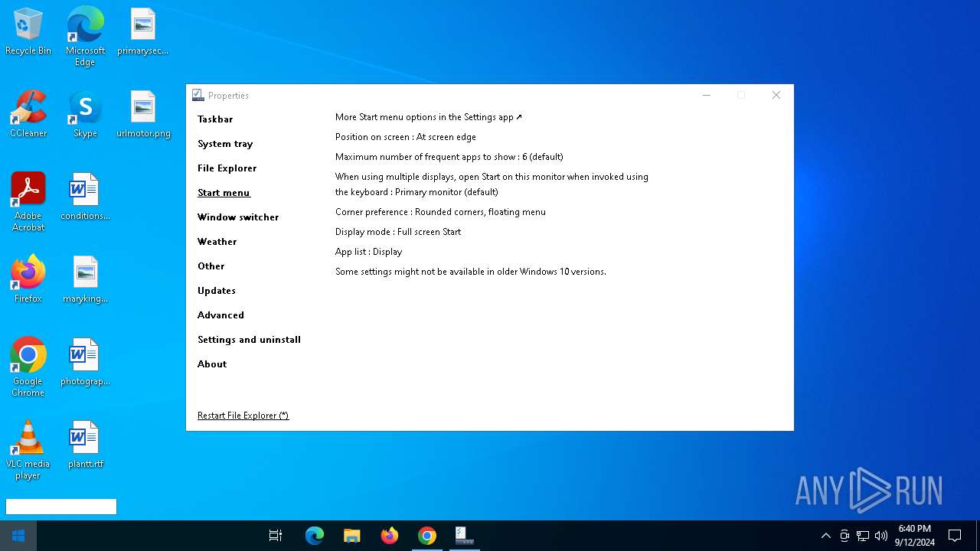980x551 pixels.
Task: Select the Google Chrome desktop shortcut
Action: point(28,367)
